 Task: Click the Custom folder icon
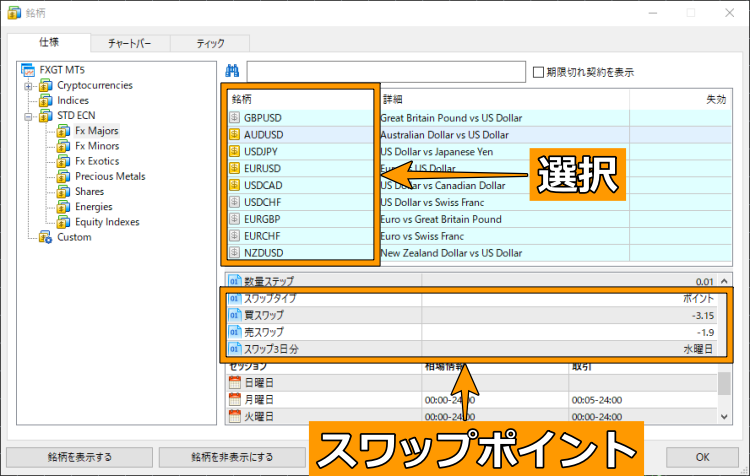point(45,238)
